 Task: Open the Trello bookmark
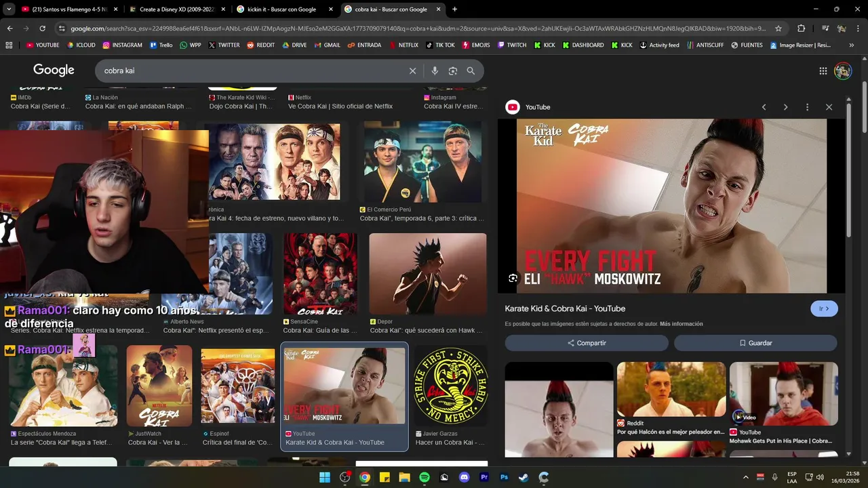click(x=161, y=45)
